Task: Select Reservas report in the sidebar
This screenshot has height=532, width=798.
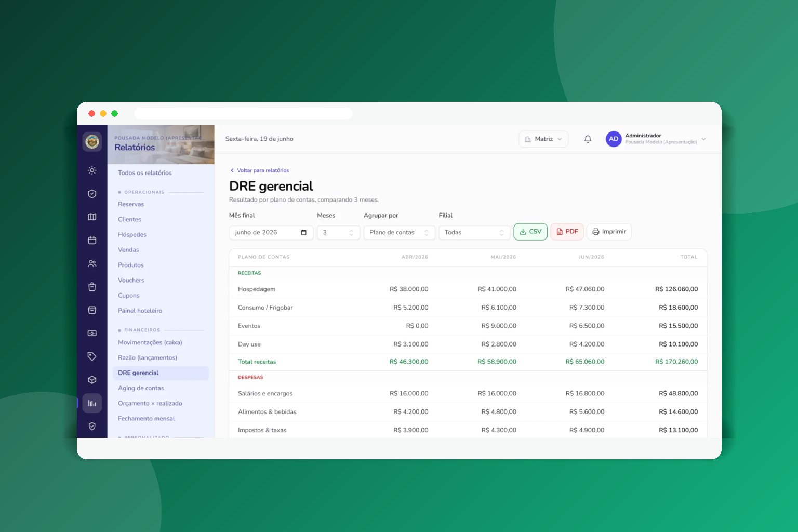Action: (x=131, y=204)
